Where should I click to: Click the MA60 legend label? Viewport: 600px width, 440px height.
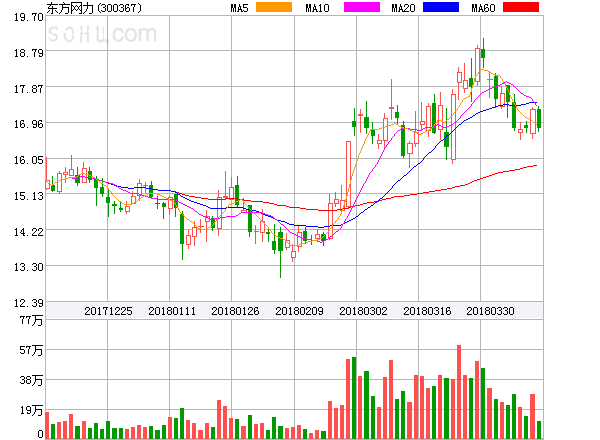(483, 8)
